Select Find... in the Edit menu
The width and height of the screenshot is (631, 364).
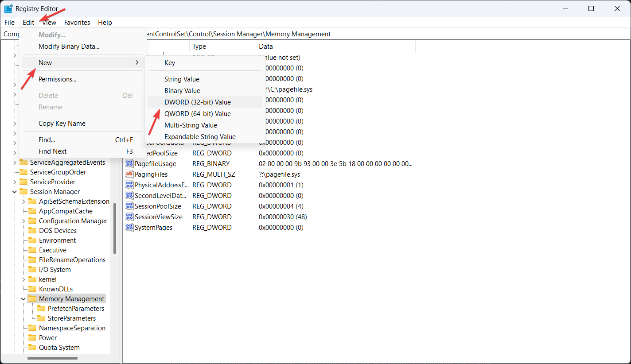coord(83,140)
